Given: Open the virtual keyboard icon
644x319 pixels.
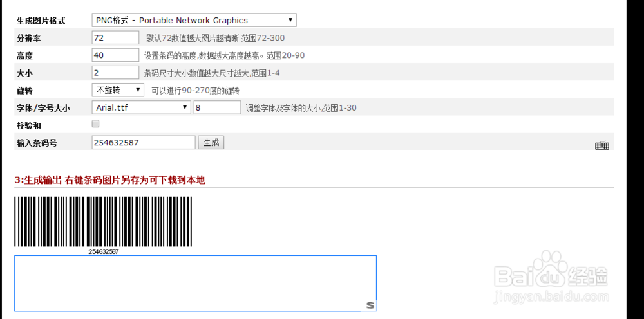Looking at the screenshot, I should coord(602,145).
